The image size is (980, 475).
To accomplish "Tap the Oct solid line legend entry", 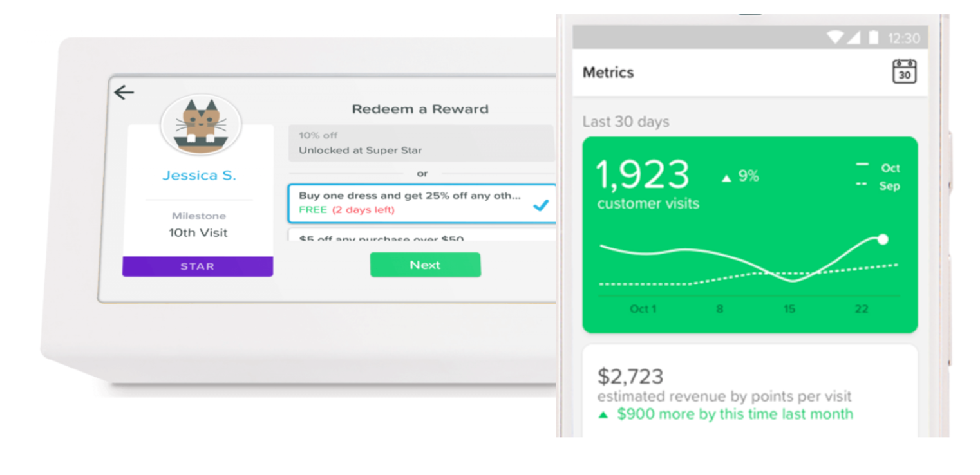I will 878,167.
